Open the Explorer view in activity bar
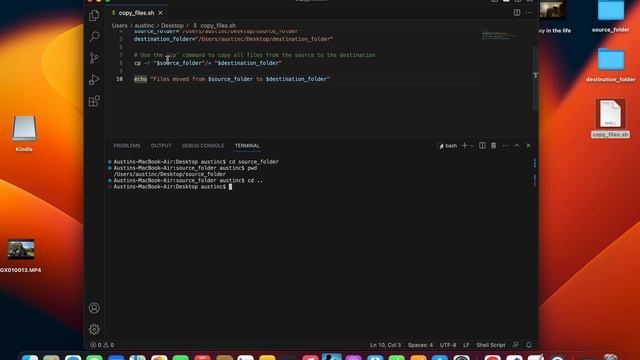The width and height of the screenshot is (640, 360). [x=94, y=16]
